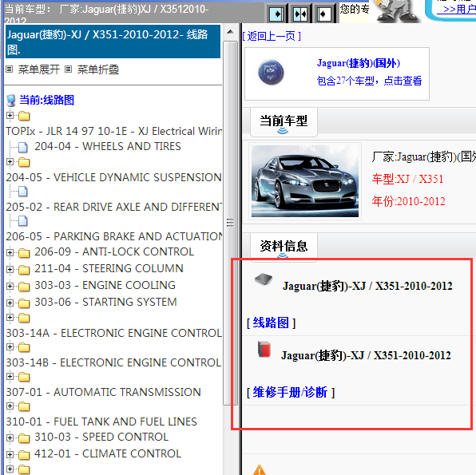Expand the node above 307-01 Automatic Transmission
Viewport: 476px width, 475px height.
(x=10, y=377)
